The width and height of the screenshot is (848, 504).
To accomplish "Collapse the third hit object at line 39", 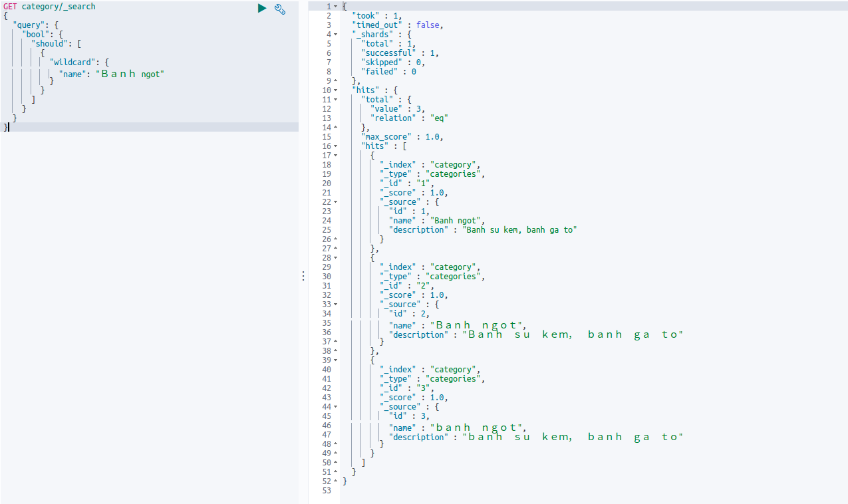I will (336, 360).
